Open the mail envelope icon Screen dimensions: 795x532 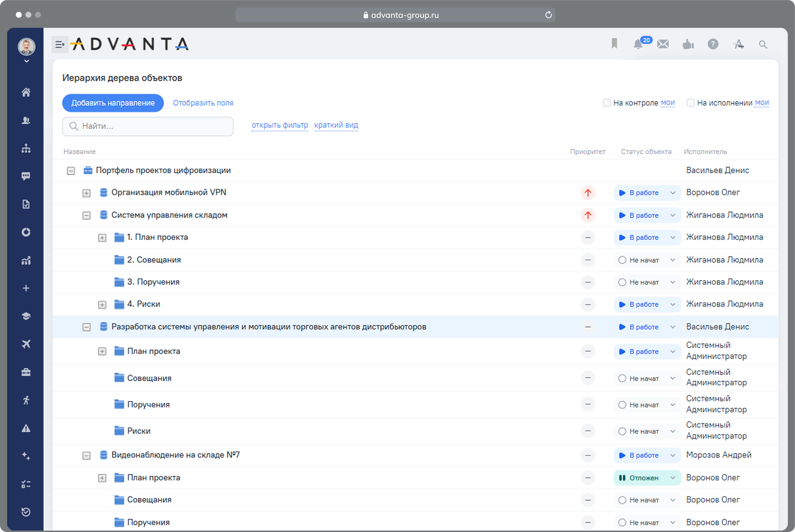663,44
